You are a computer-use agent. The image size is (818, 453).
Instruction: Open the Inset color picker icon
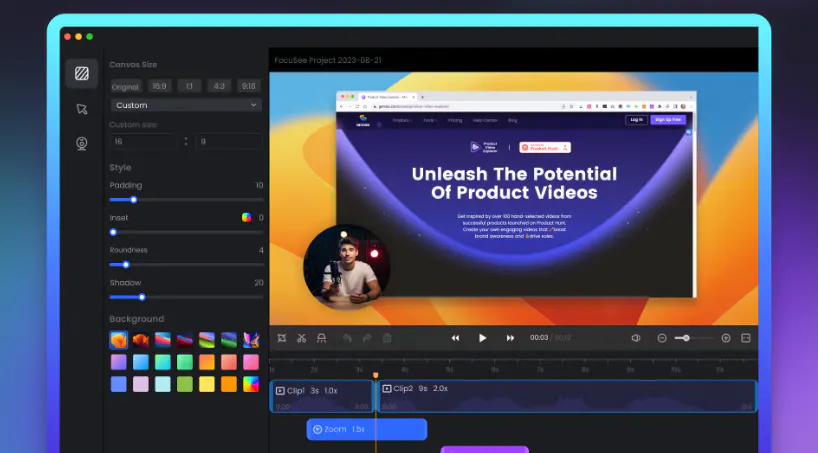tap(246, 218)
